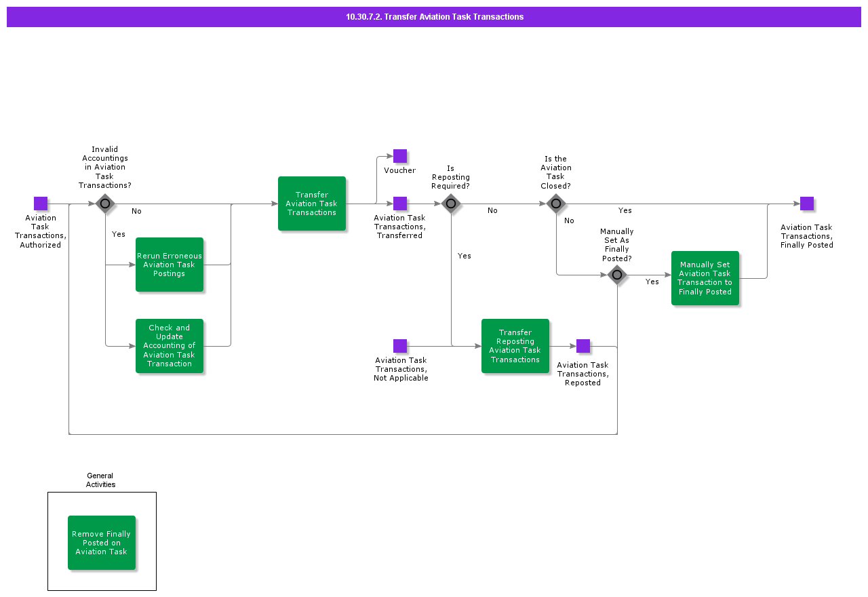Click the Invalid Accountings question label
This screenshot has height=597, width=868.
pyautogui.click(x=105, y=168)
